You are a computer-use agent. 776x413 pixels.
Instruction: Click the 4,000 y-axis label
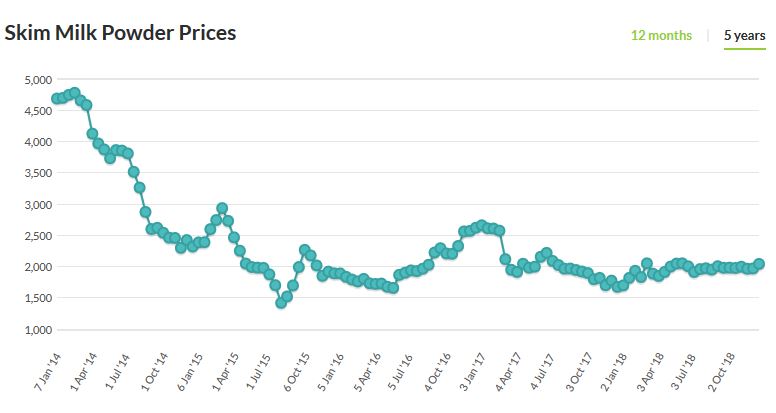[36, 142]
